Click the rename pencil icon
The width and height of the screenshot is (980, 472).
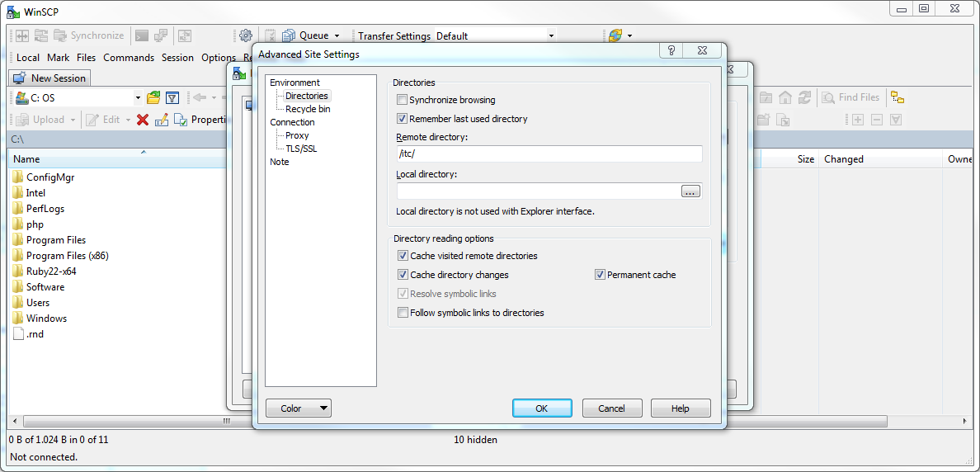[x=162, y=120]
